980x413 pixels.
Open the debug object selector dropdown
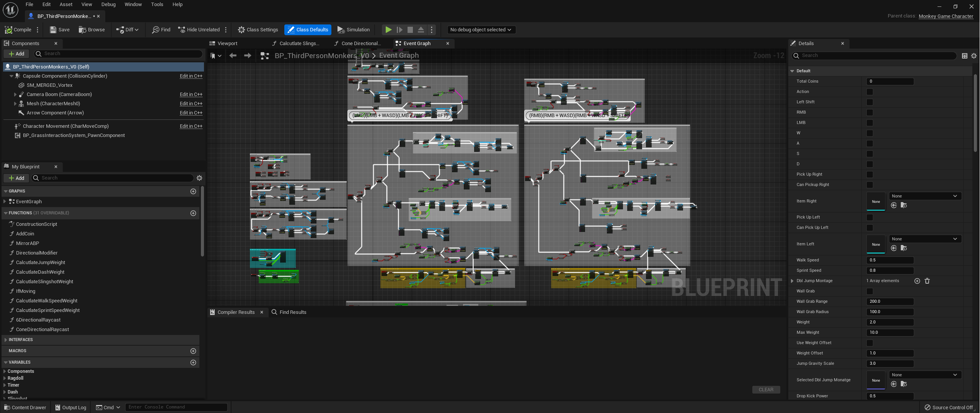(481, 30)
